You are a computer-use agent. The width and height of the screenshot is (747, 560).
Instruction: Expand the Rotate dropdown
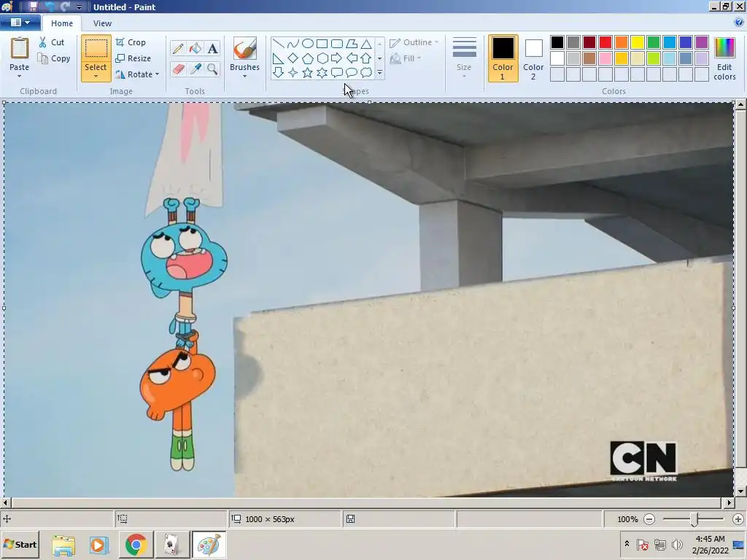(x=158, y=74)
